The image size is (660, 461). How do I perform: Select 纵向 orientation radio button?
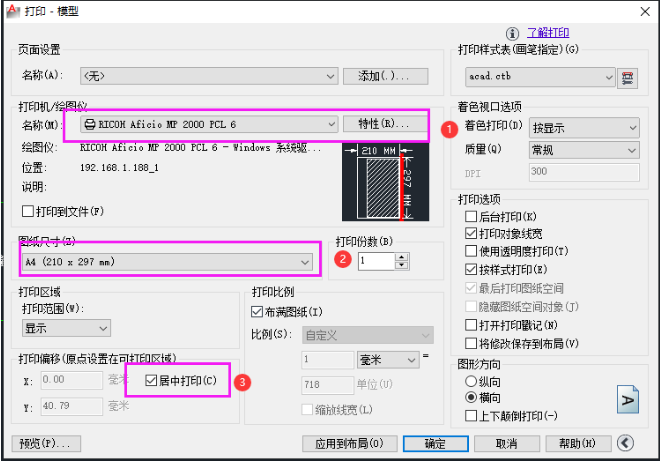[472, 381]
